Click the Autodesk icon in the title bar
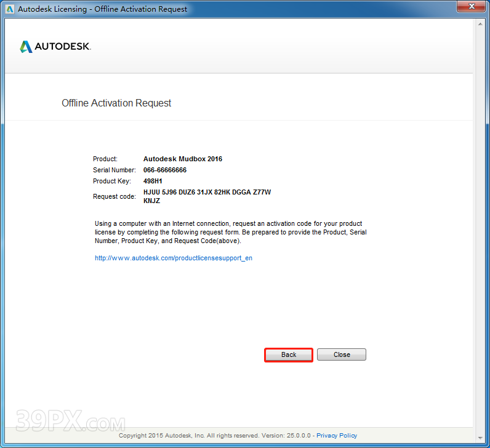The image size is (490, 448). click(x=9, y=9)
